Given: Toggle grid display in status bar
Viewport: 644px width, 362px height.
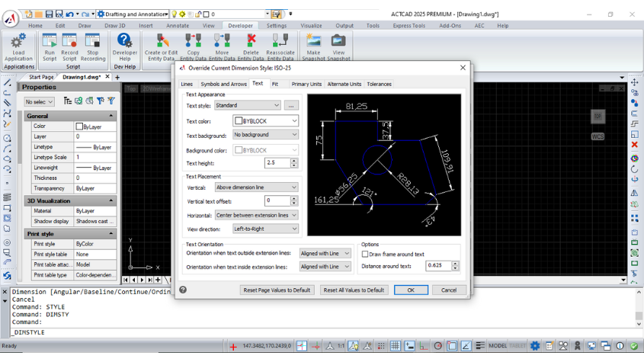Looking at the screenshot, I should (395, 346).
